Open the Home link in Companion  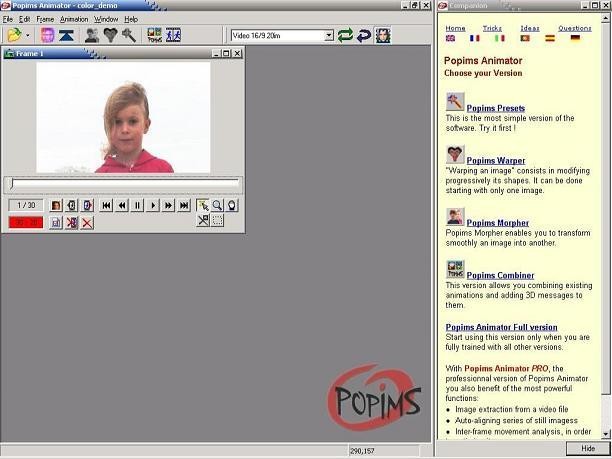point(455,28)
